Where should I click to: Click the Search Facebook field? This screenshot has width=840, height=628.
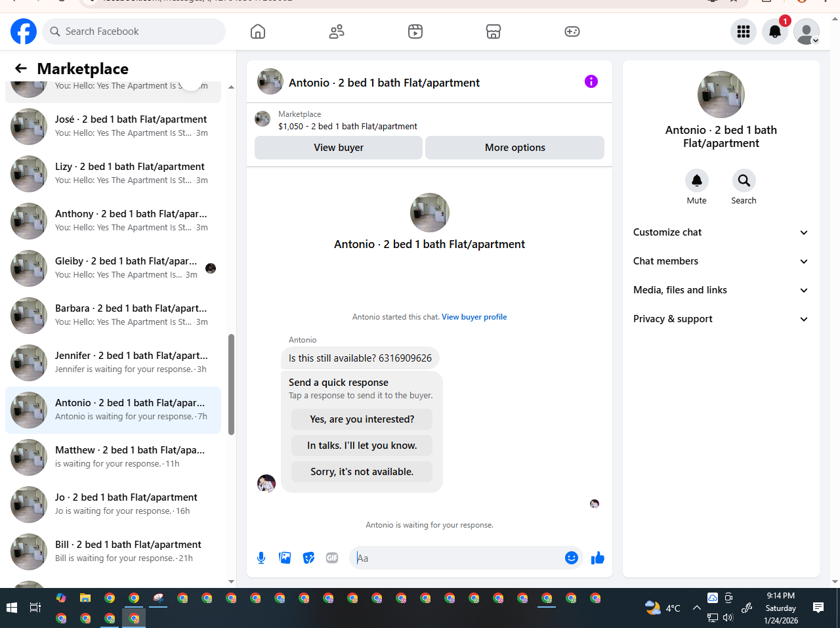click(x=134, y=31)
